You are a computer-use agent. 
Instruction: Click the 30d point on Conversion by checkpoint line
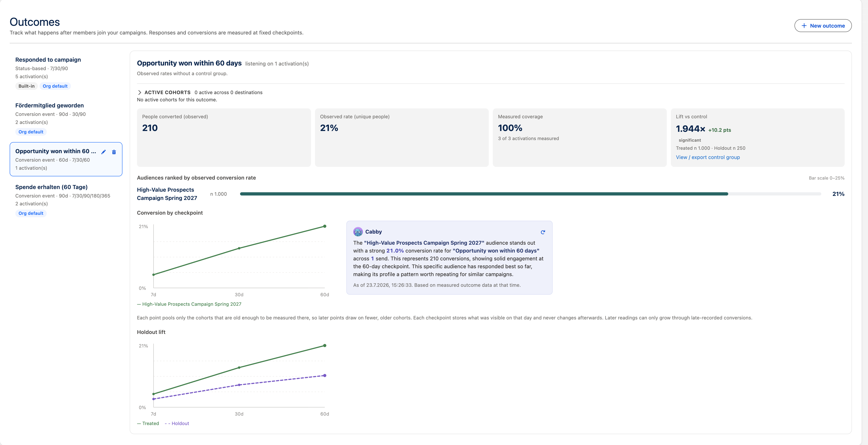[239, 248]
